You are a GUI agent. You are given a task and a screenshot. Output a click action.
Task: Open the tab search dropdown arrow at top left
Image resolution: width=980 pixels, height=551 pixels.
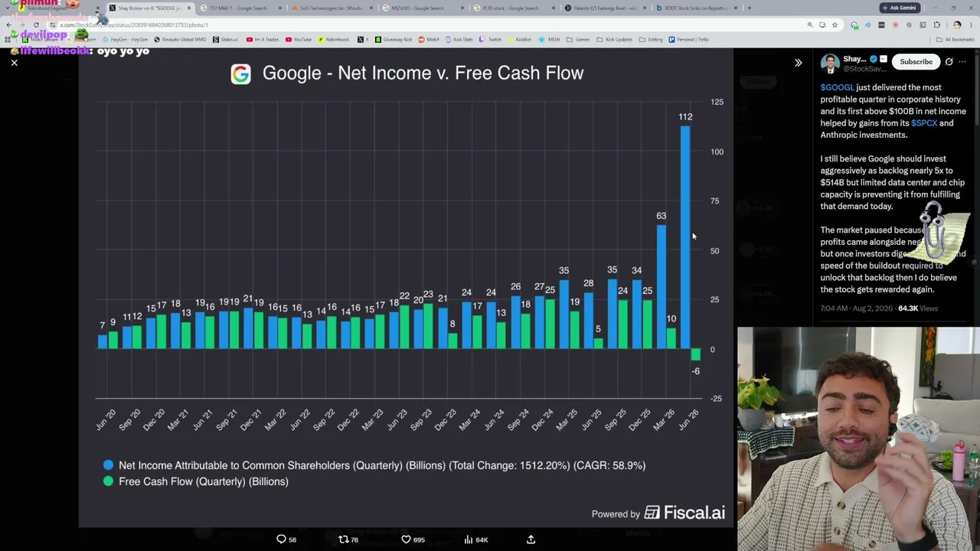(x=8, y=8)
